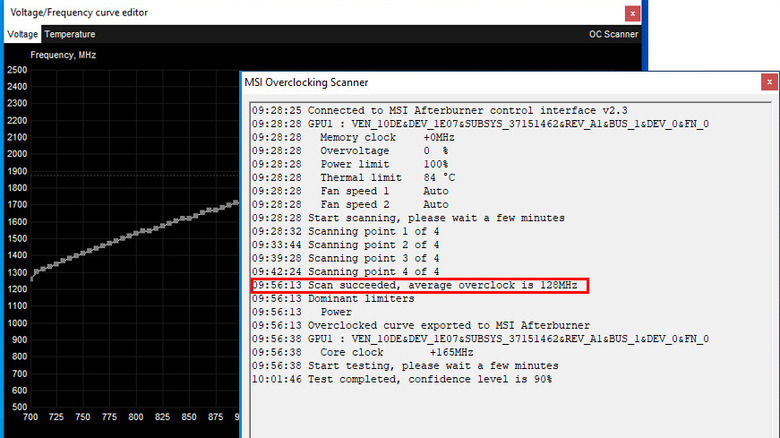Switch to the Voltage tab
This screenshot has width=780, height=438.
(22, 34)
